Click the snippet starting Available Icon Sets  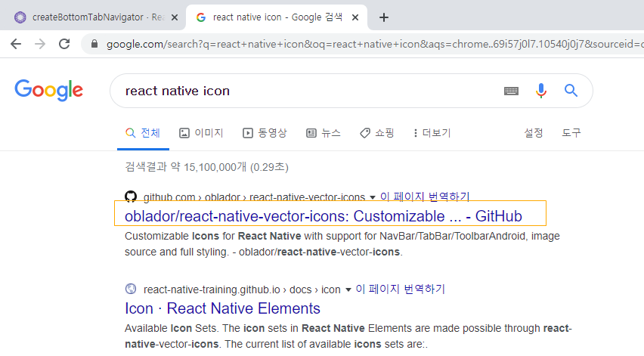coord(348,336)
